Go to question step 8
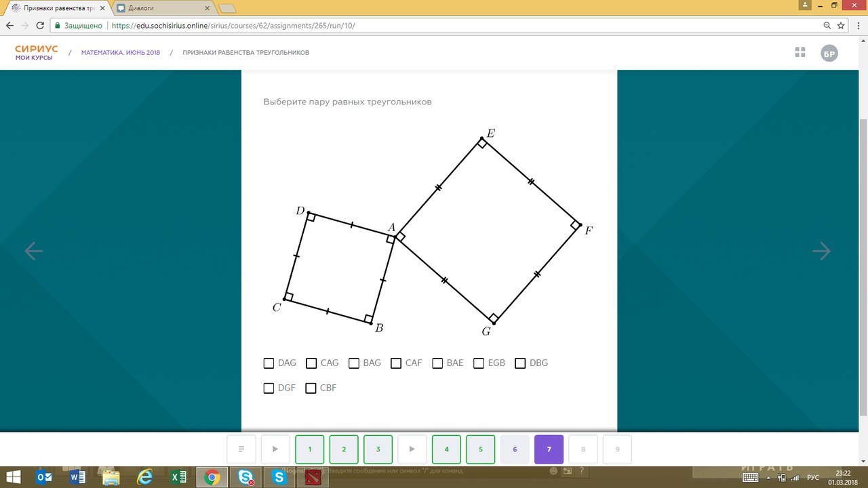The height and width of the screenshot is (488, 868). click(x=583, y=449)
